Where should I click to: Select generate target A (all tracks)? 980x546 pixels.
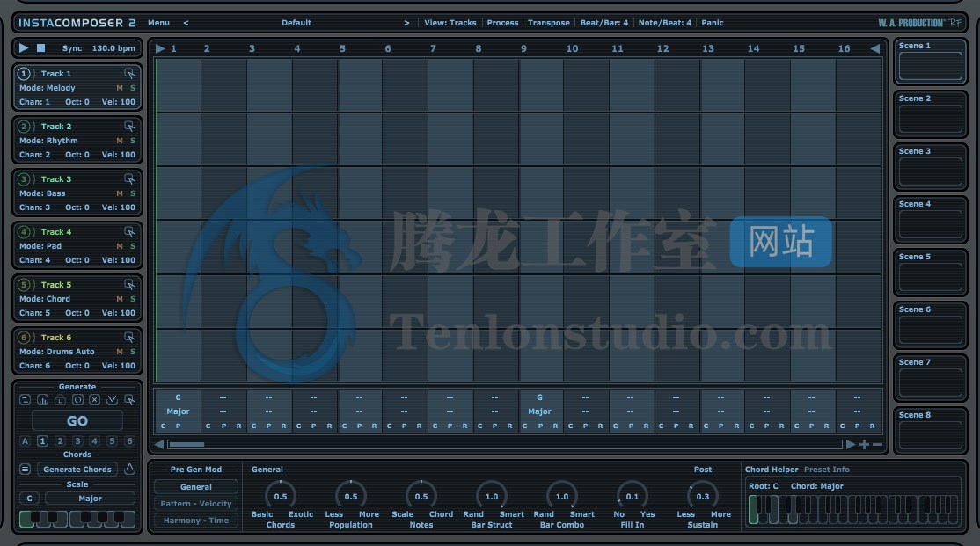(25, 441)
